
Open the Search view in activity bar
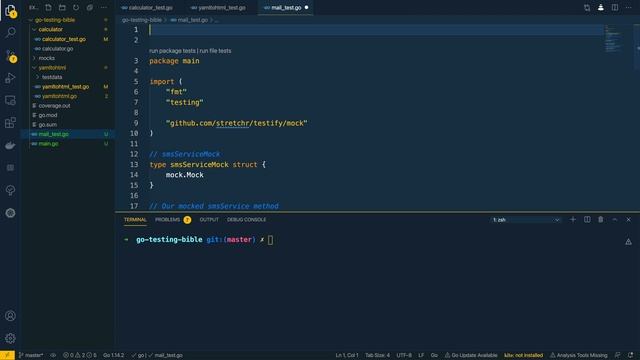[x=11, y=32]
